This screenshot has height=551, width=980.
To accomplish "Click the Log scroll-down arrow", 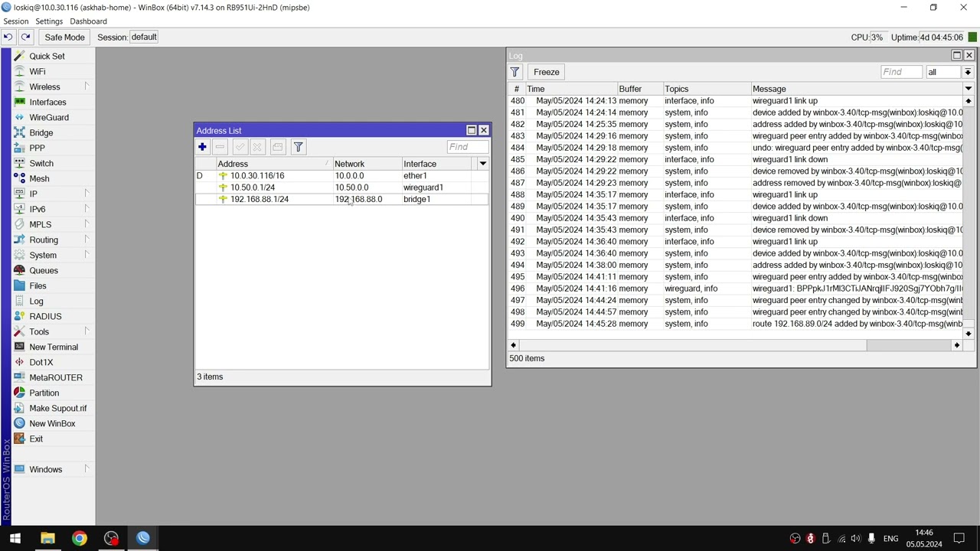I will [968, 334].
